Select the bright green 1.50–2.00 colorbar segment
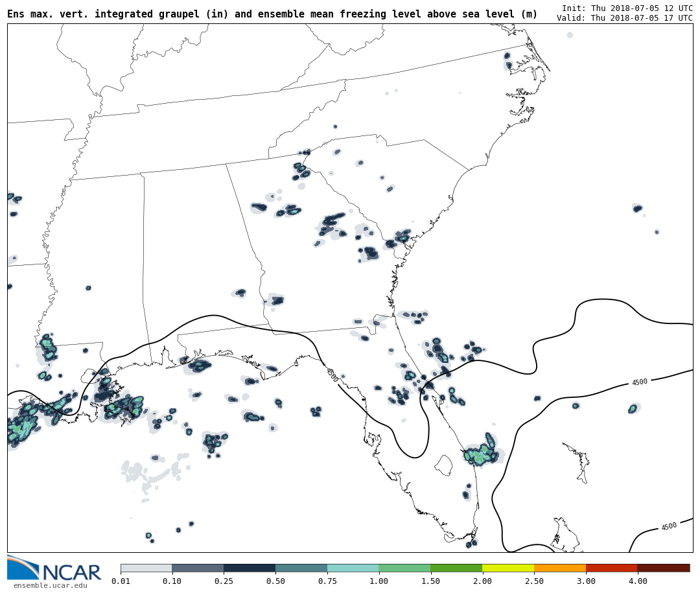Screen dimensions: 700x593 click(456, 568)
